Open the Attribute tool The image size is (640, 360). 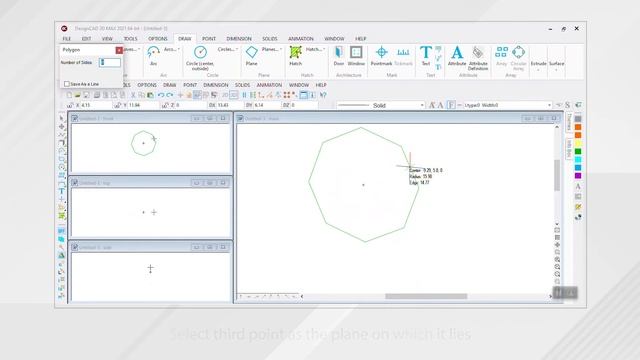coord(457,56)
